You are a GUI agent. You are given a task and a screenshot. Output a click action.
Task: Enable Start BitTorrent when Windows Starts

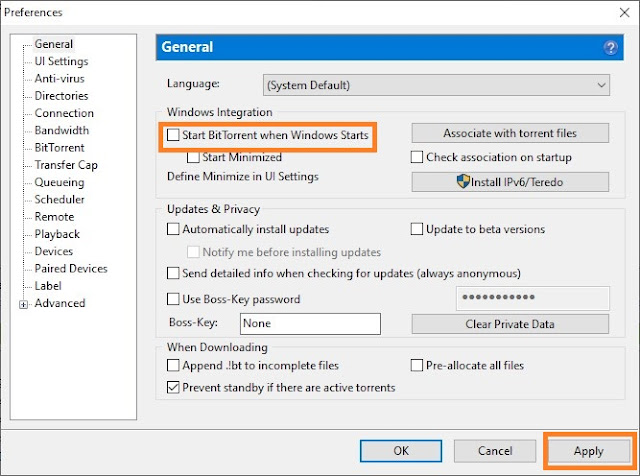(173, 135)
